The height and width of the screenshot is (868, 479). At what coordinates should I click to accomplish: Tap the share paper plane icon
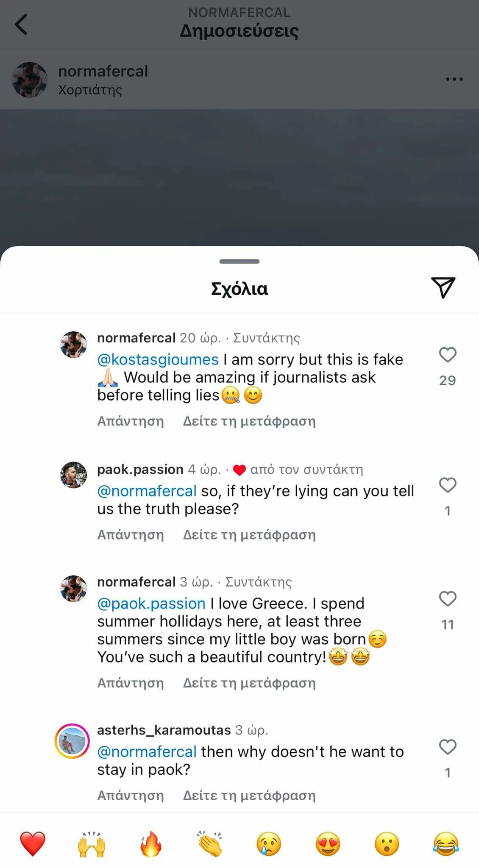443,288
